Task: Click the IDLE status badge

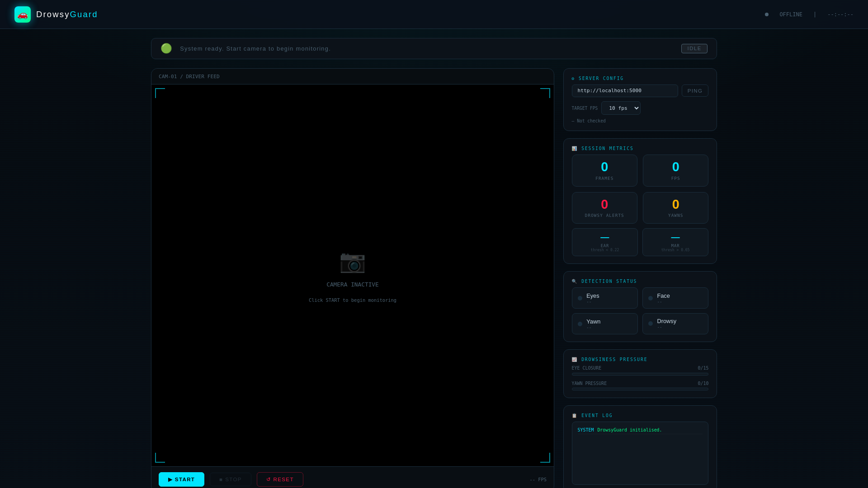Action: 694,48
